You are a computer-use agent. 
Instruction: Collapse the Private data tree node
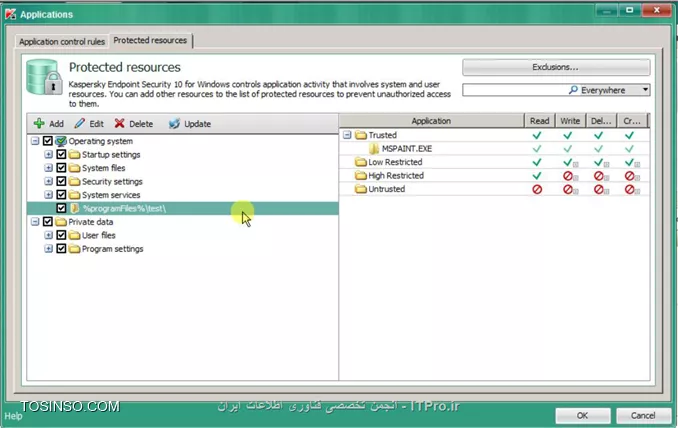[35, 222]
